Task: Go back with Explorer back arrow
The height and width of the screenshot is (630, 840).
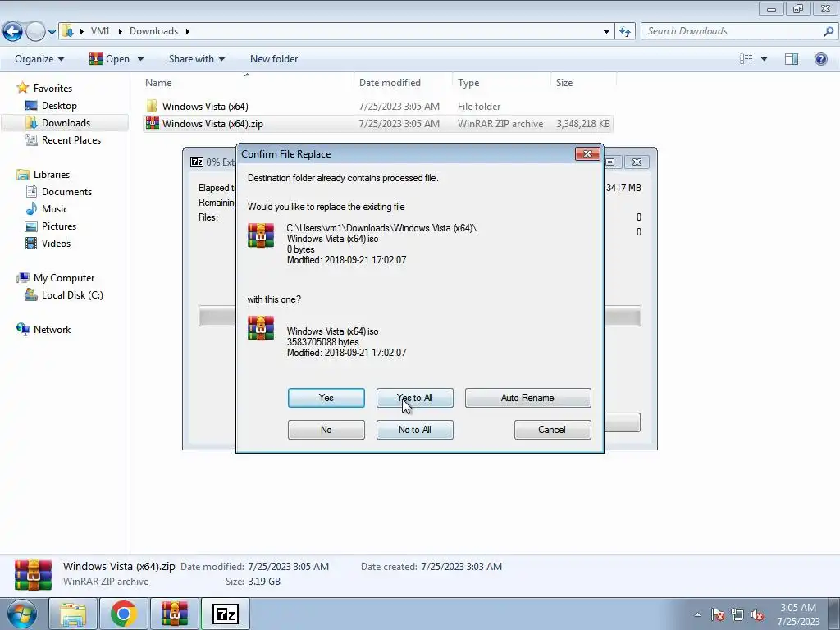Action: click(12, 31)
